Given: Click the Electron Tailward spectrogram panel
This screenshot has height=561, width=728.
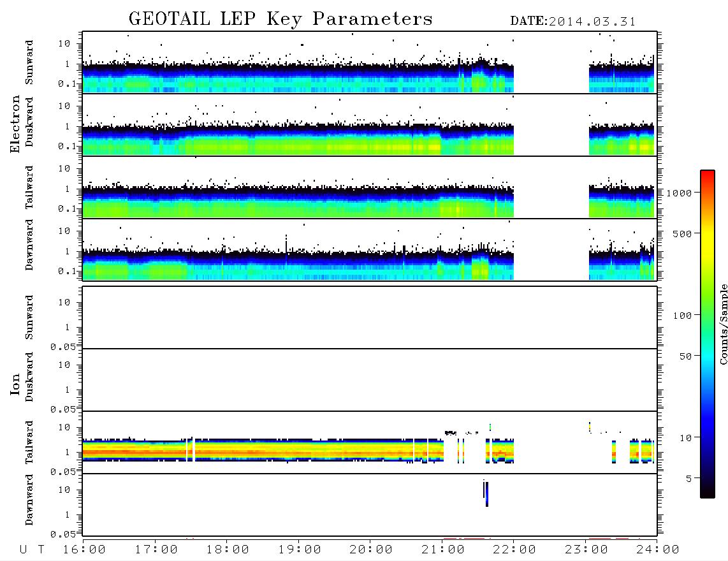Looking at the screenshot, I should tap(370, 187).
